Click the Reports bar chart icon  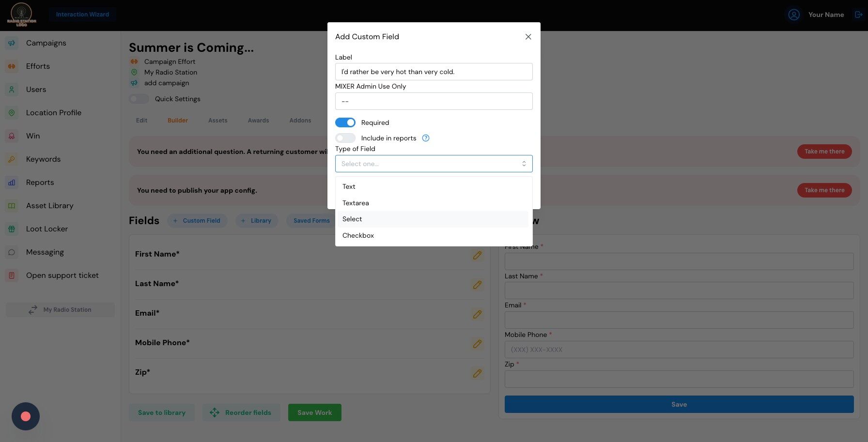pos(12,183)
